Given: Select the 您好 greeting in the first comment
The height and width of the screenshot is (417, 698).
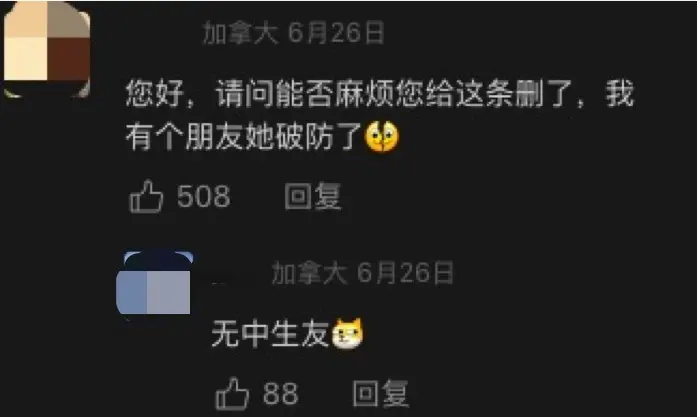Looking at the screenshot, I should 155,94.
